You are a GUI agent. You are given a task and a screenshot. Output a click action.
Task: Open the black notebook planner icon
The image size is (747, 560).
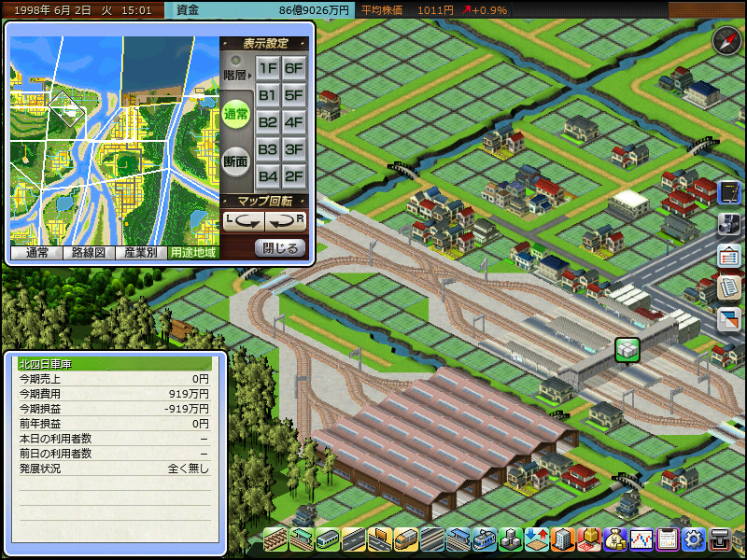[x=729, y=192]
